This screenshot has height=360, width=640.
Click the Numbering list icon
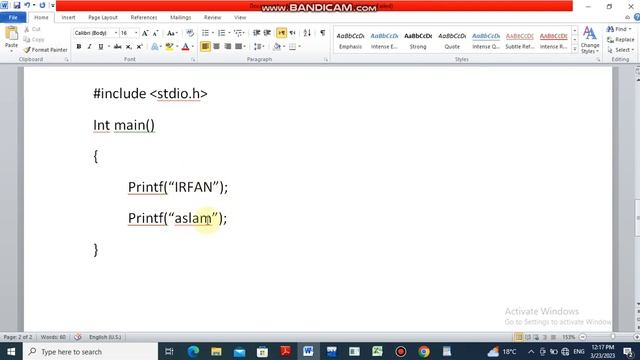[x=222, y=33]
